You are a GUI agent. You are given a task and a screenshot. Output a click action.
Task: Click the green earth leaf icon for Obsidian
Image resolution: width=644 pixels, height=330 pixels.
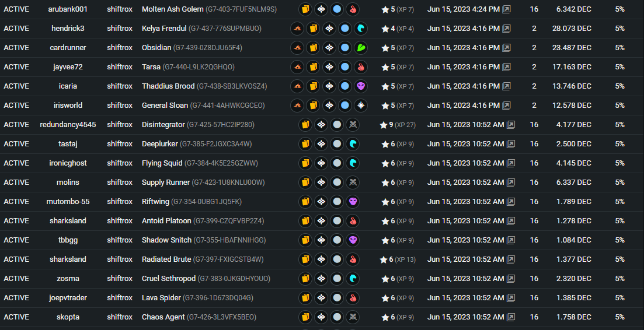361,48
